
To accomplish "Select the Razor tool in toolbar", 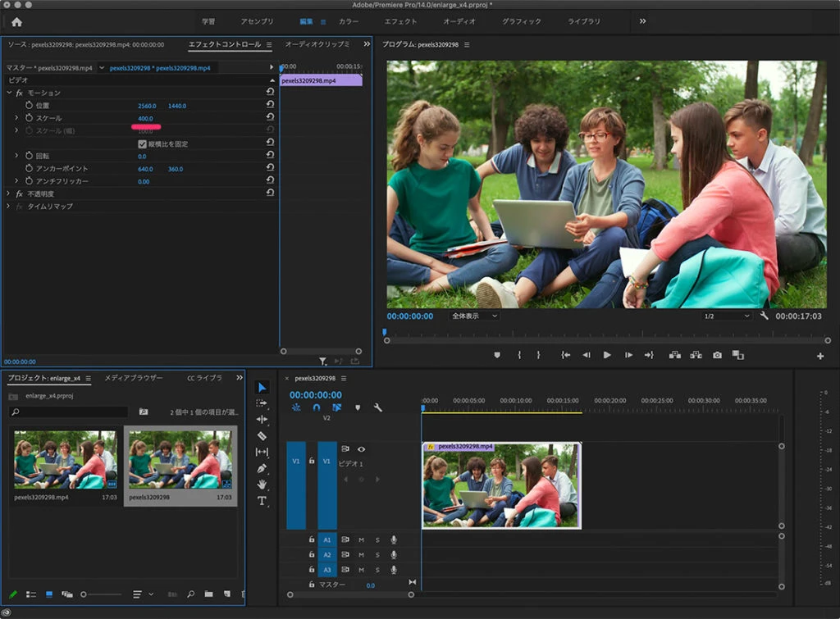I will coord(262,436).
